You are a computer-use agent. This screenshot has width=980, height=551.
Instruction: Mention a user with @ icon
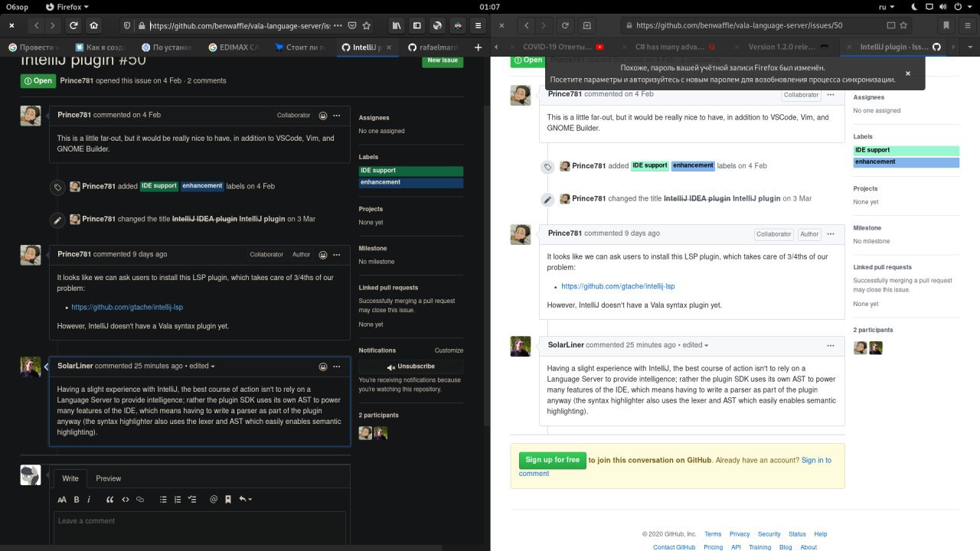click(214, 500)
